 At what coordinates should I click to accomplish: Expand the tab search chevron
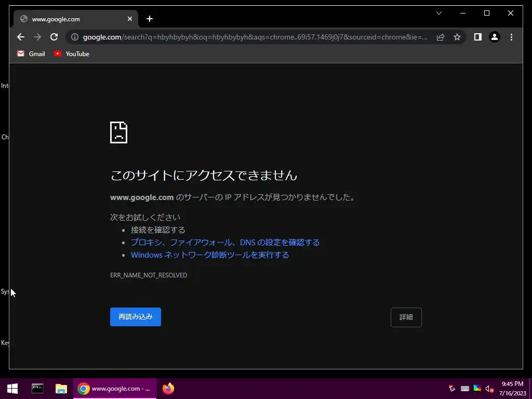point(439,13)
